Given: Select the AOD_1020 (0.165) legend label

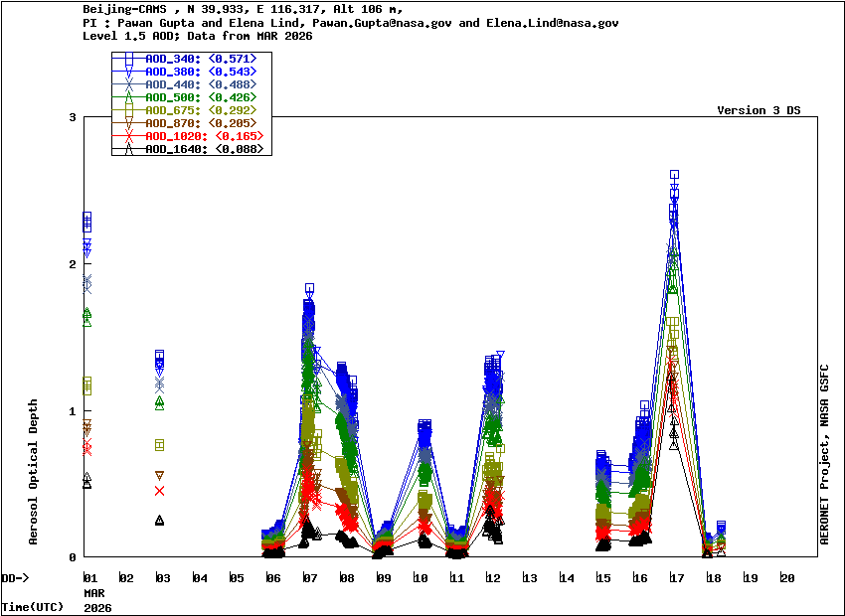Looking at the screenshot, I should [x=204, y=136].
